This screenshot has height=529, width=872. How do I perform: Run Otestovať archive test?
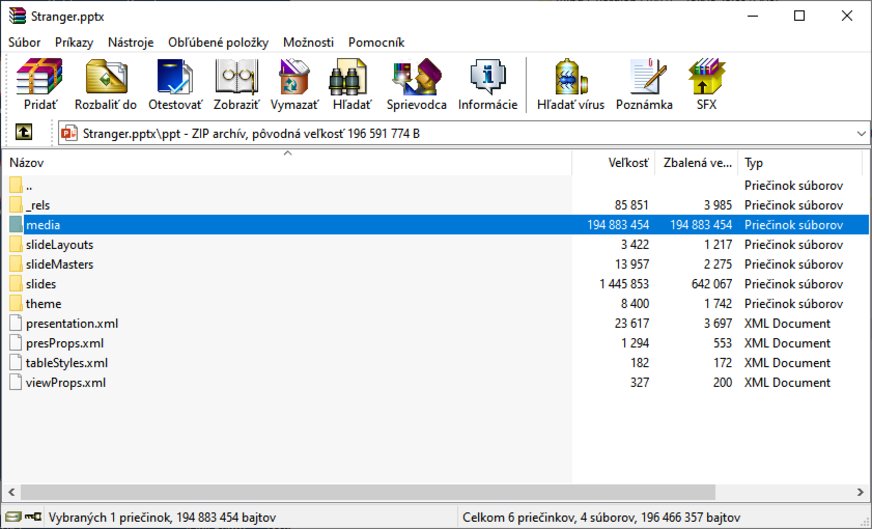tap(175, 84)
